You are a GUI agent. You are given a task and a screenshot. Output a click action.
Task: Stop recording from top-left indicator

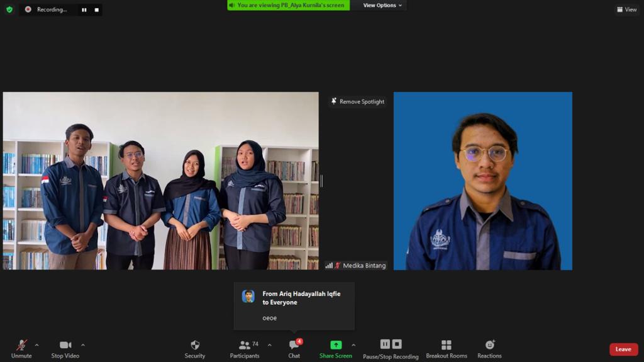(96, 10)
